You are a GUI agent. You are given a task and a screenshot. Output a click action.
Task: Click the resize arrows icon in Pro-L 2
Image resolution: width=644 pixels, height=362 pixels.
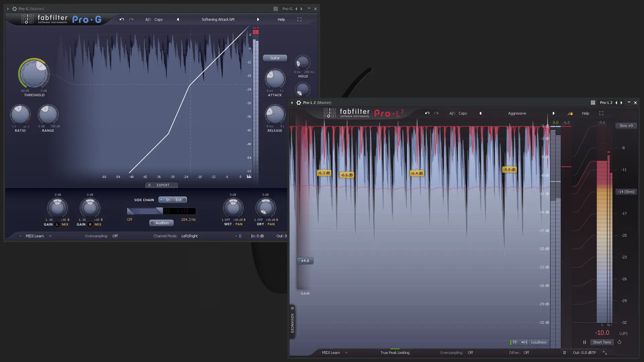point(605,353)
